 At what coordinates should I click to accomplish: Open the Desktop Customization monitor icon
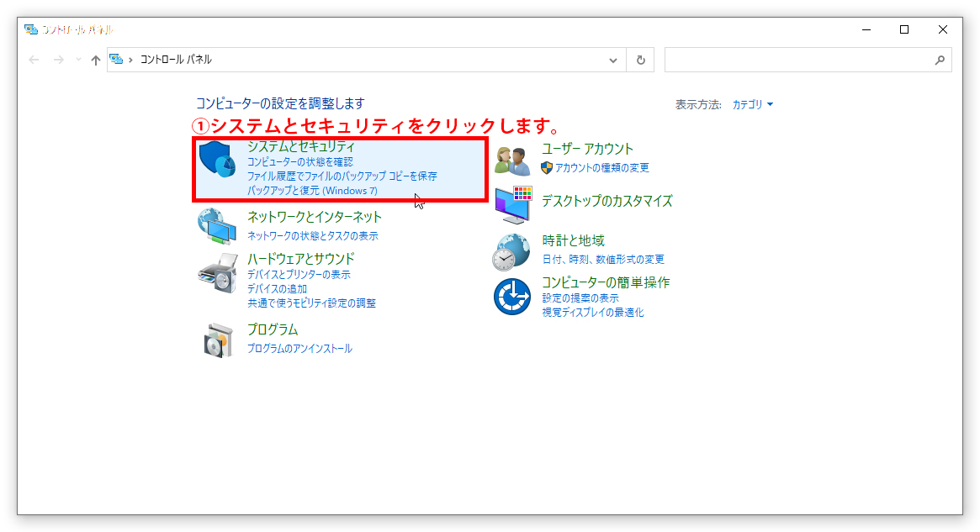(x=512, y=205)
